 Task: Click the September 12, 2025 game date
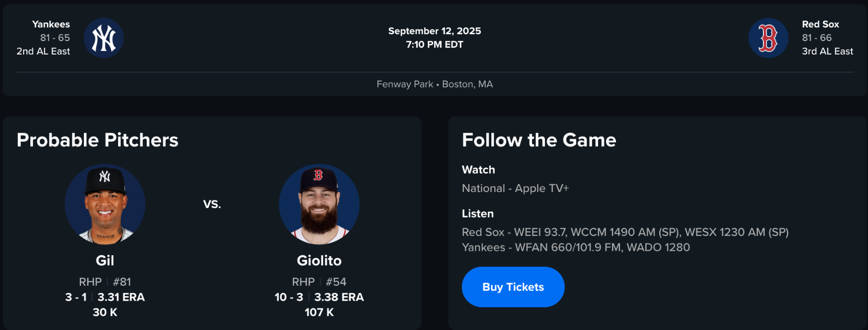pos(434,31)
